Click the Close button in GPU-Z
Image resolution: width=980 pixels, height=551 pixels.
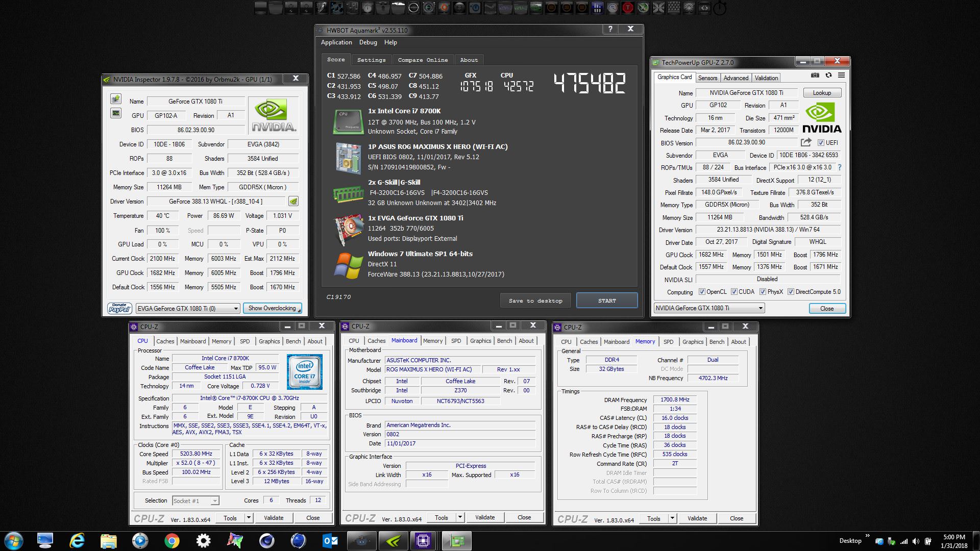coord(827,308)
